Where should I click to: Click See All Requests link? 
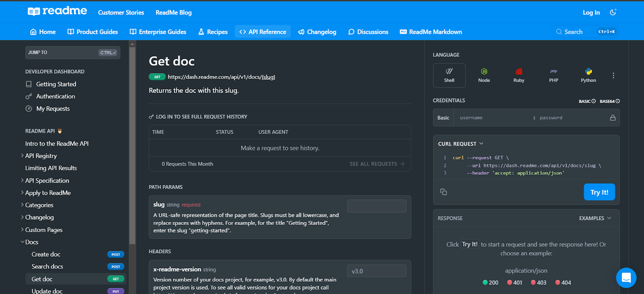point(377,164)
